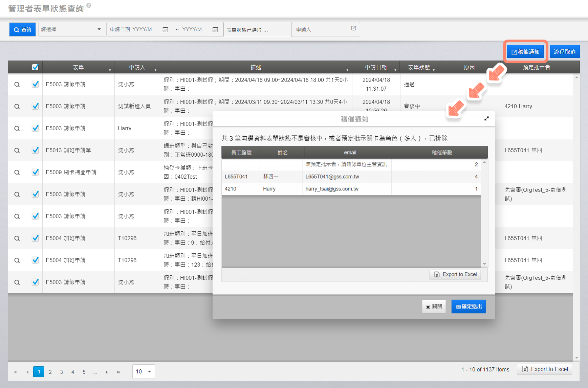Click the 流程取消 button
Screen dimensions: 588x388
[x=564, y=52]
